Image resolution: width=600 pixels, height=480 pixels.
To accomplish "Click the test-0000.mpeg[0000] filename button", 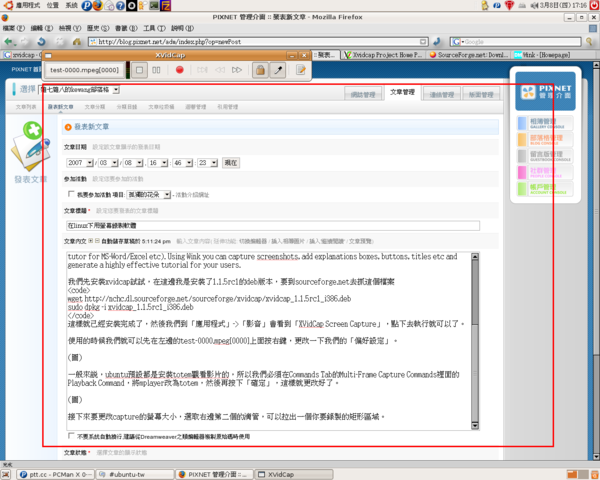I will tap(85, 70).
